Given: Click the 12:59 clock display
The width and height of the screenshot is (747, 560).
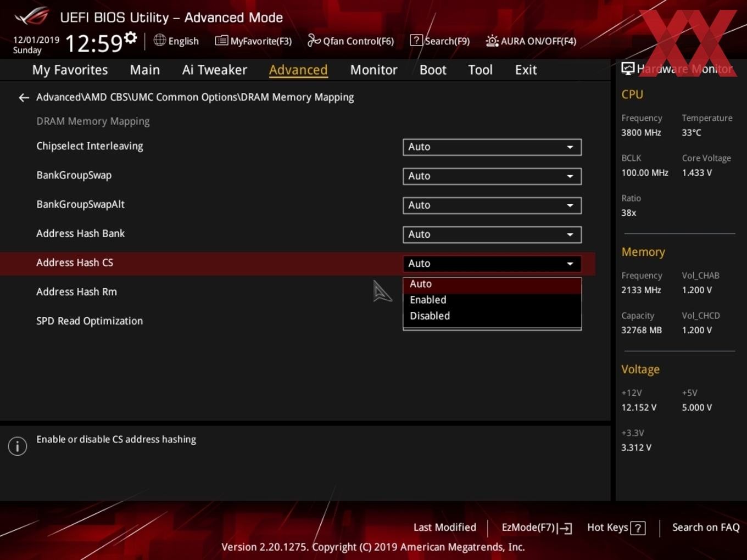Looking at the screenshot, I should 93,43.
